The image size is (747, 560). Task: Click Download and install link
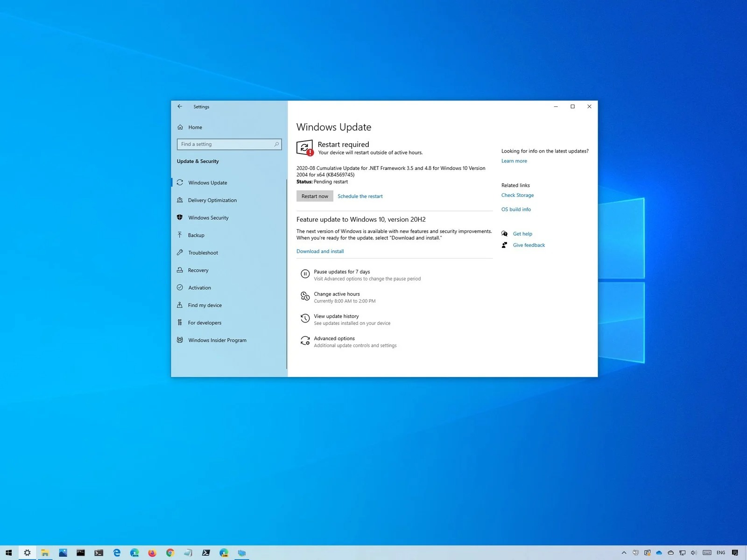pos(320,251)
